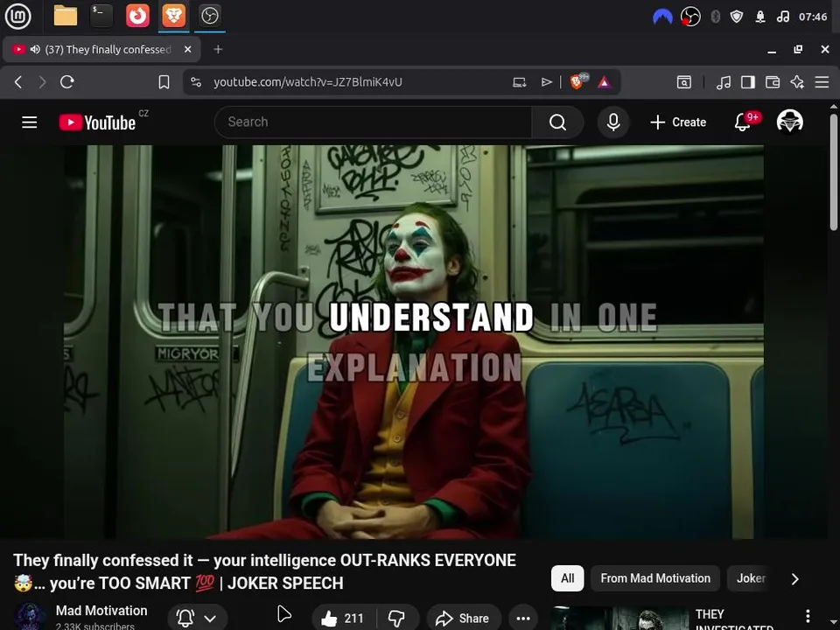
Task: Open YouTube notifications bell
Action: (x=743, y=122)
